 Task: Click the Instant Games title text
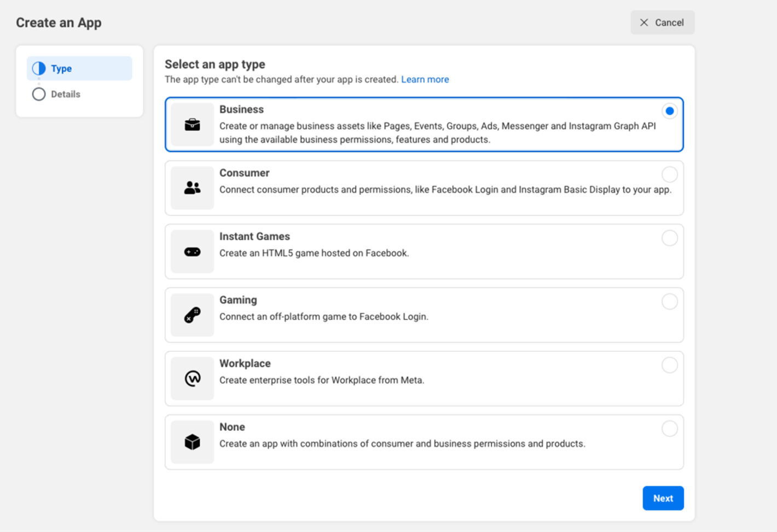coord(254,236)
